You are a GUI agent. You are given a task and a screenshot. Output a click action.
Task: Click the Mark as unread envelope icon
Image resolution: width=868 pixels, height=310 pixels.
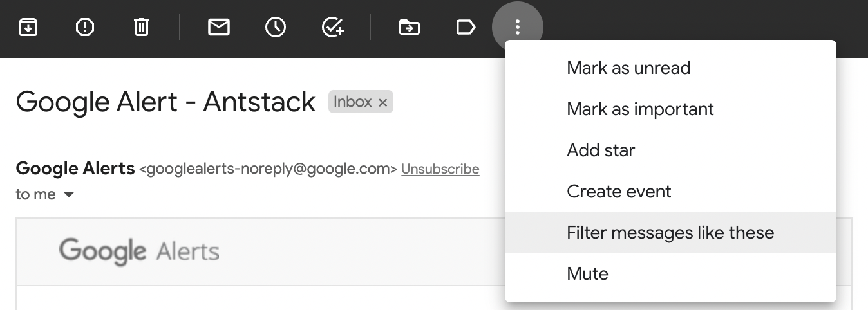coord(219,27)
